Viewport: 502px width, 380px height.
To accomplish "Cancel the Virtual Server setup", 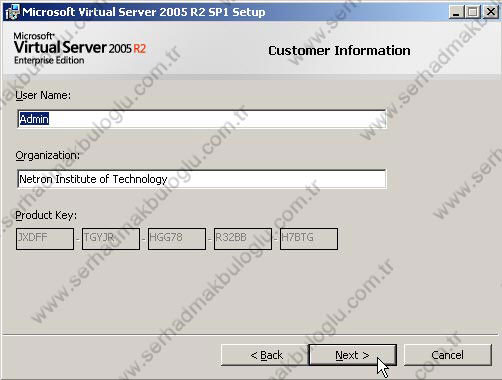I will coord(448,355).
